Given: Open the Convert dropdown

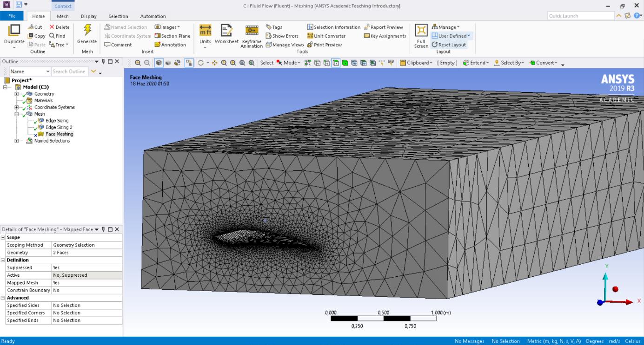Looking at the screenshot, I should (543, 63).
